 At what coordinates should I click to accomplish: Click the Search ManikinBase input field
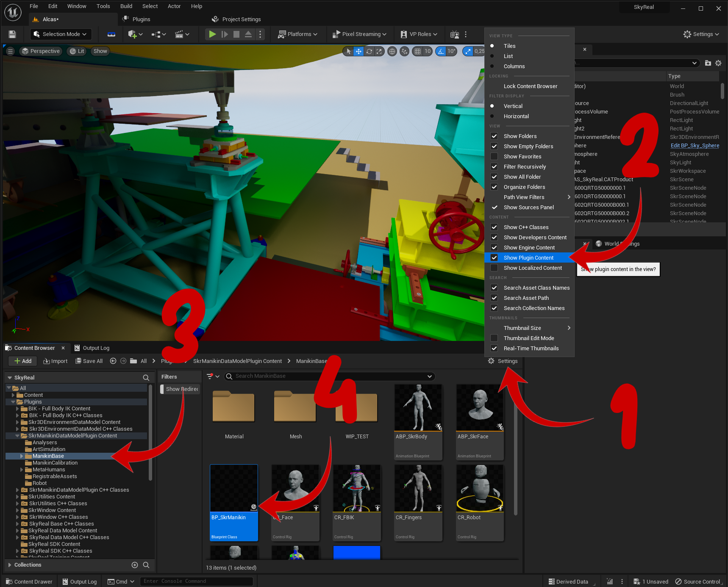coord(329,376)
